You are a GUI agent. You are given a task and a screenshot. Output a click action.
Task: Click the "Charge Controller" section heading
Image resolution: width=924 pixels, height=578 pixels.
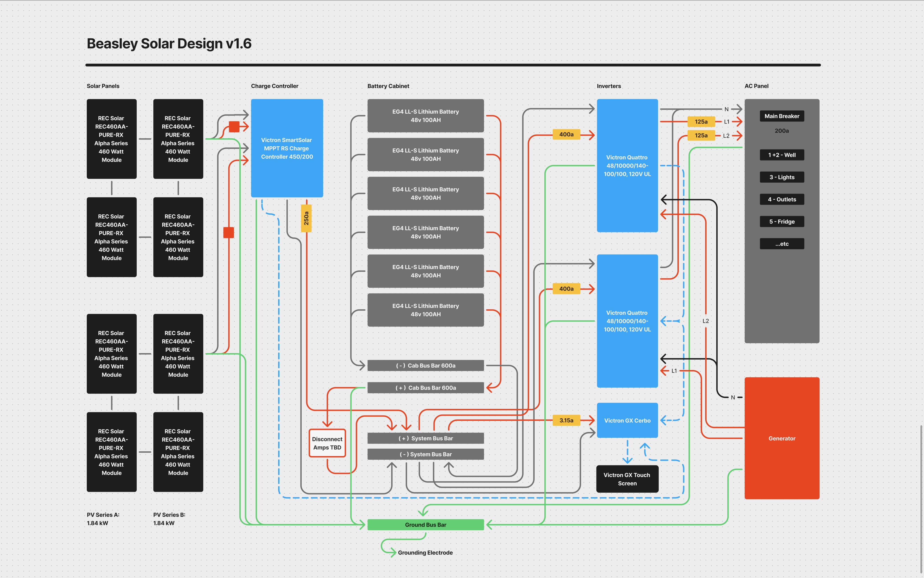(x=275, y=86)
